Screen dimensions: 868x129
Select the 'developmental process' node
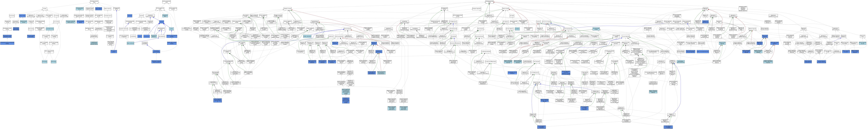point(444,9)
